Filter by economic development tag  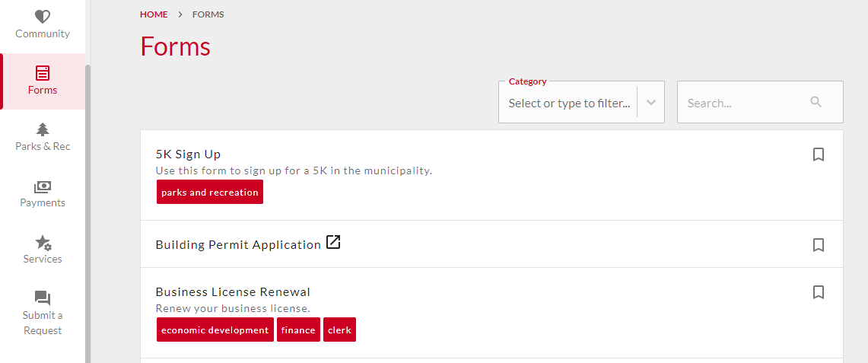pos(215,330)
